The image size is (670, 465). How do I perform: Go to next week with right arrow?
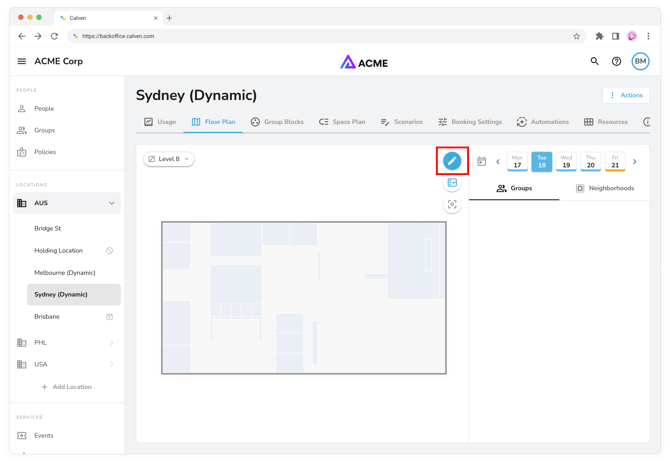[634, 162]
